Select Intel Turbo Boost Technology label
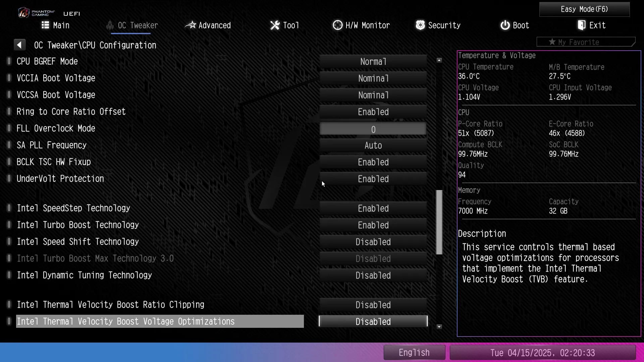This screenshot has width=644, height=362. pyautogui.click(x=78, y=225)
